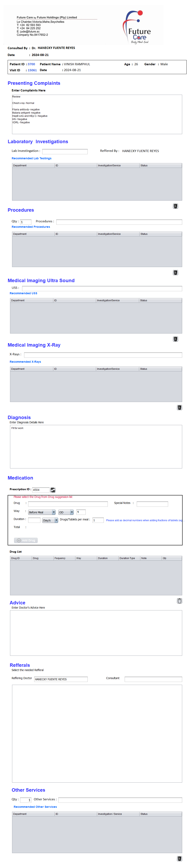Click the trash icon below Drug List table
Viewport: 187px width, 868px height.
179,601
